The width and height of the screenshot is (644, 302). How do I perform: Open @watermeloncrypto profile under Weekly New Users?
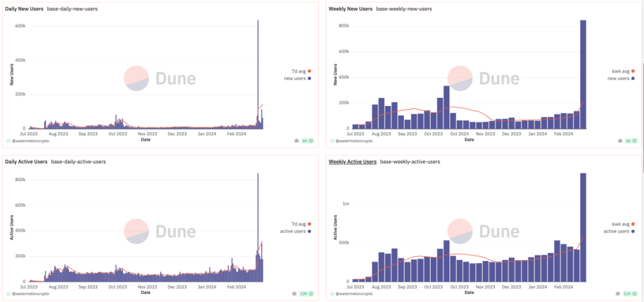click(x=354, y=141)
